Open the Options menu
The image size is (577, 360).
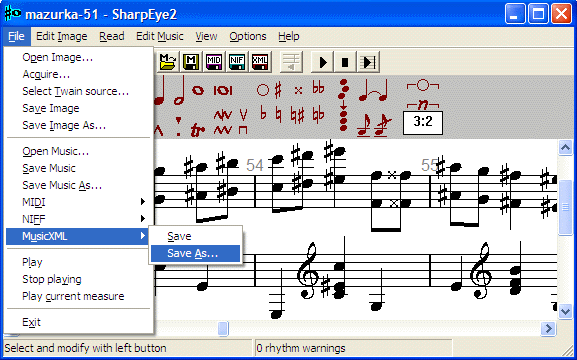(x=248, y=36)
